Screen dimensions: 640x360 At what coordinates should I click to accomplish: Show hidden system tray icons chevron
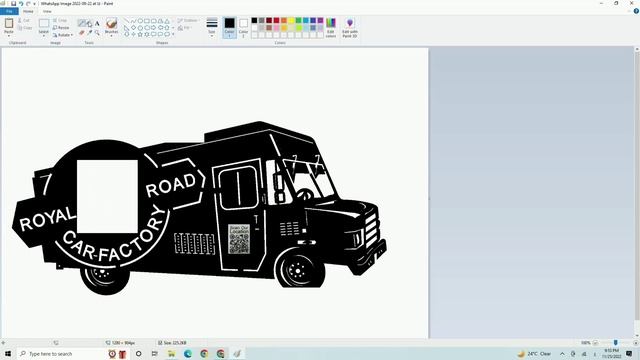click(562, 354)
